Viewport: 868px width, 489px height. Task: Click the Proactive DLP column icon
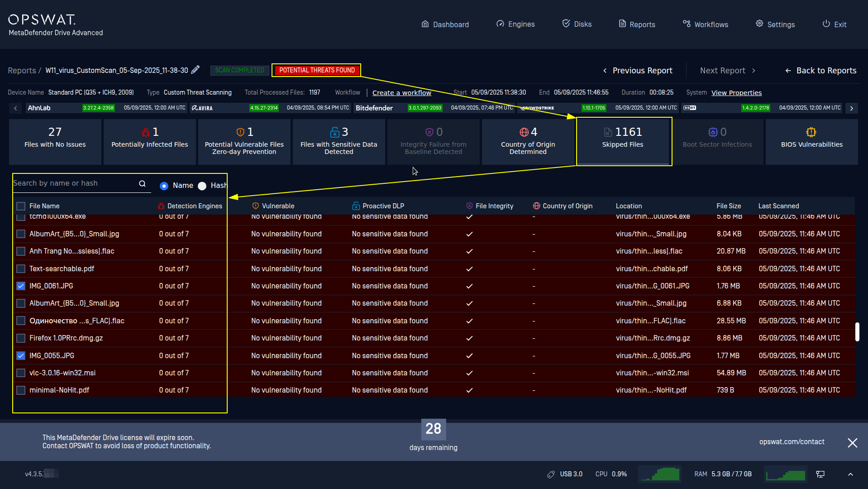click(356, 206)
